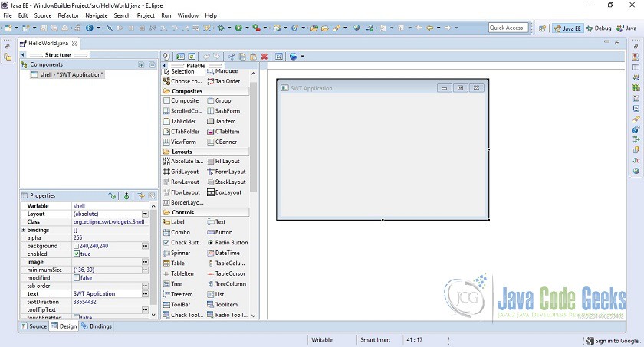This screenshot has width=644, height=347.
Task: Toggle the enabled property checkbox
Action: point(77,254)
